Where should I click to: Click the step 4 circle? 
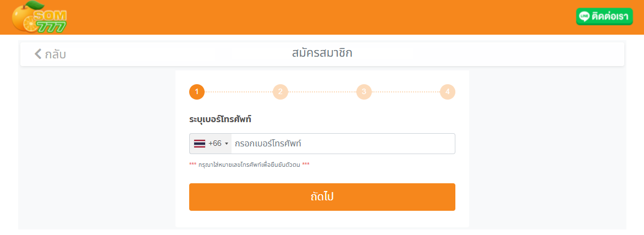[x=448, y=92]
